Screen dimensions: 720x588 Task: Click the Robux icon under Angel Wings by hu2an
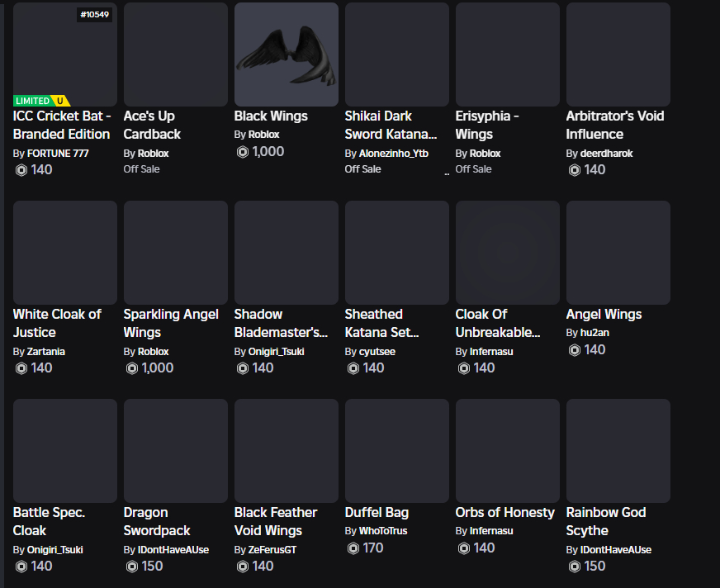click(575, 350)
